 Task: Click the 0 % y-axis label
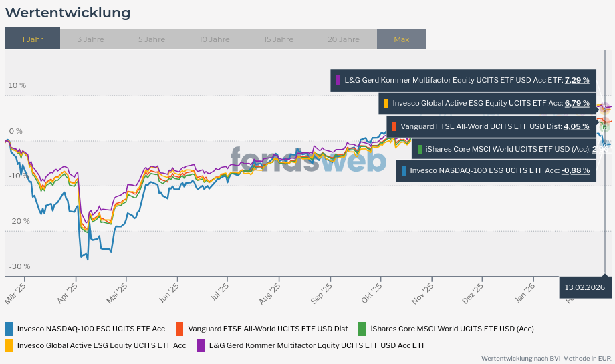[15, 131]
